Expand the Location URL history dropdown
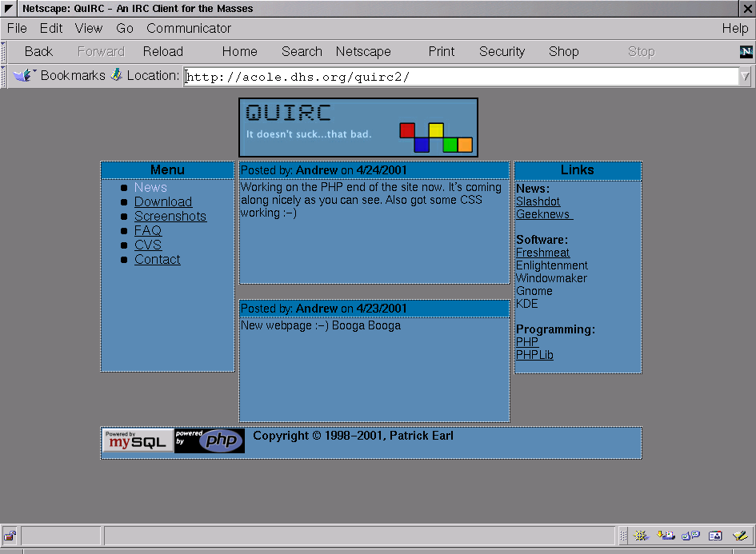The height and width of the screenshot is (554, 756). tap(745, 76)
